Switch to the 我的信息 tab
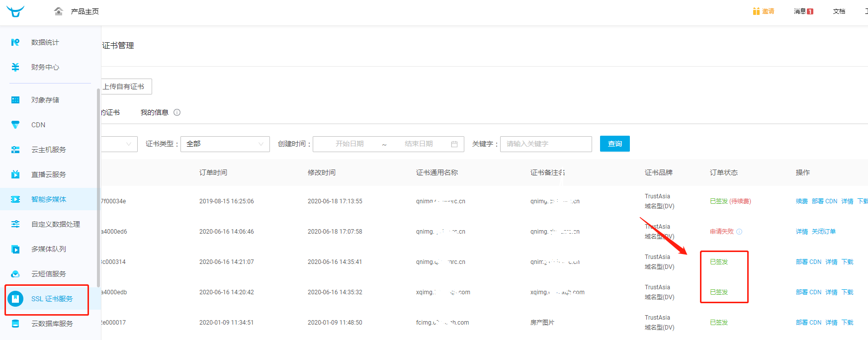Screen dimensions: 868x340 click(x=154, y=112)
